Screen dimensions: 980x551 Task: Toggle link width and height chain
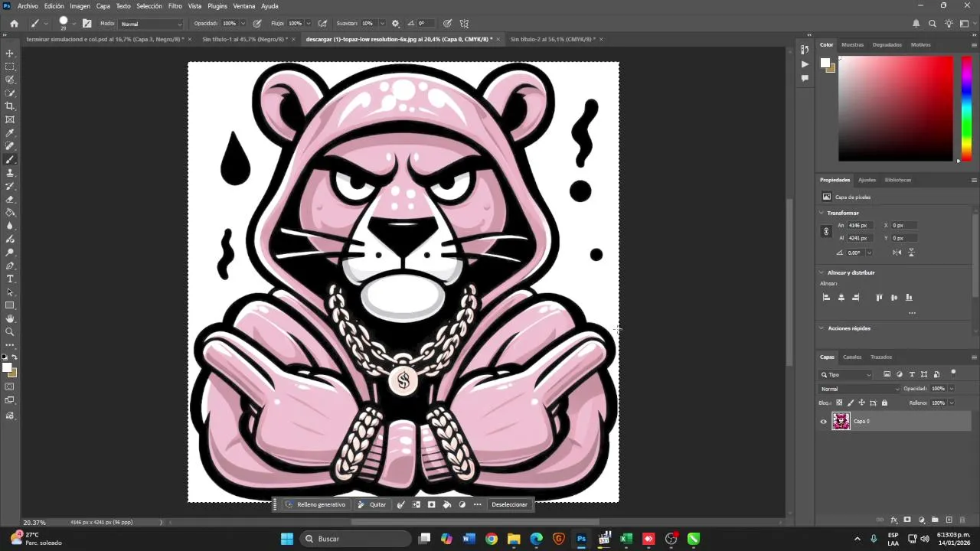[x=825, y=231]
